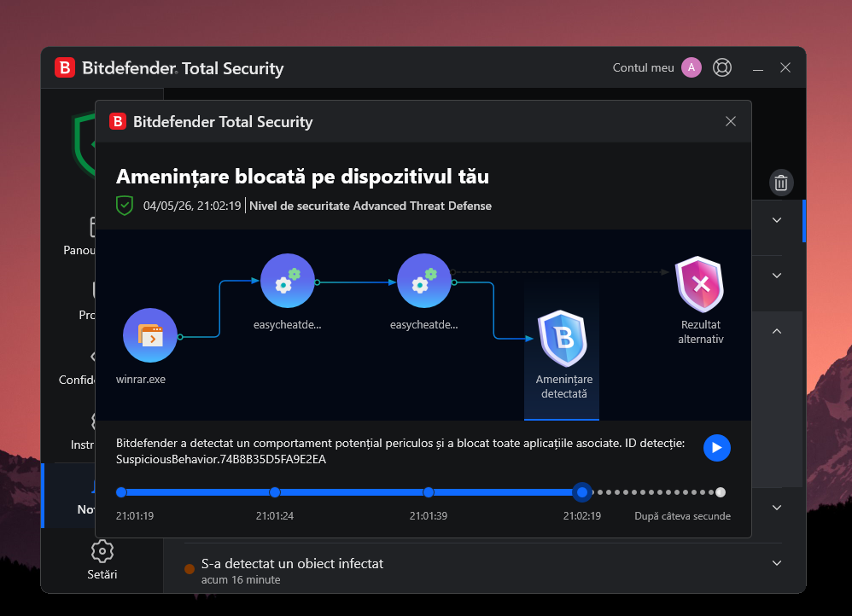Jump to timeline marker 21:01:24
Screen dimensions: 852x616
point(275,492)
